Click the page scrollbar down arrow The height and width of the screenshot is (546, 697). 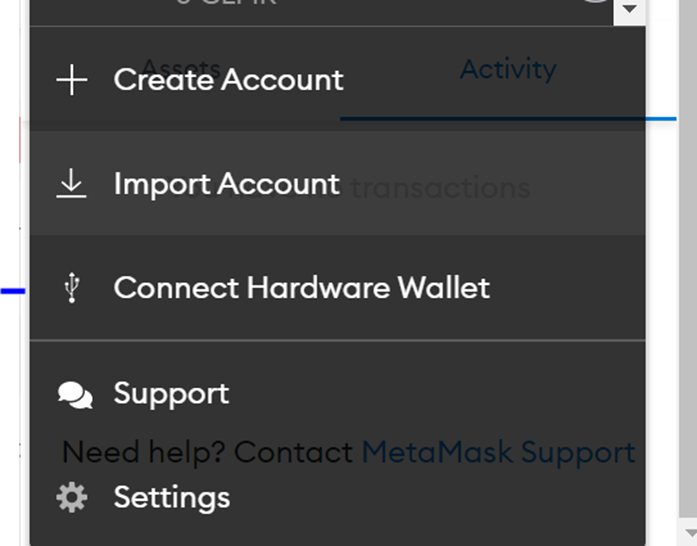point(689,532)
